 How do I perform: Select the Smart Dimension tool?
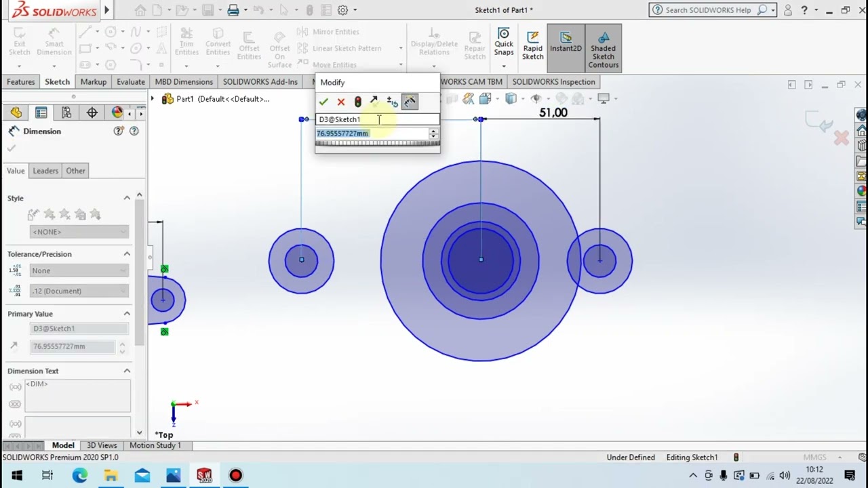coord(54,43)
